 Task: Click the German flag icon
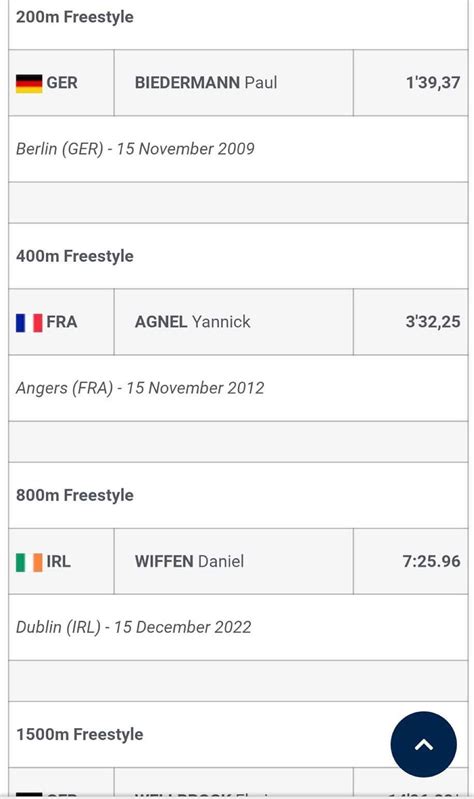click(x=29, y=83)
